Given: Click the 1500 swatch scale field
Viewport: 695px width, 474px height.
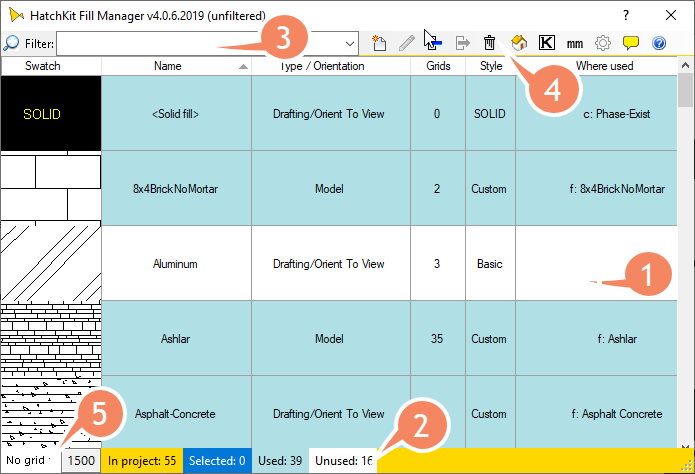Looking at the screenshot, I should [81, 460].
